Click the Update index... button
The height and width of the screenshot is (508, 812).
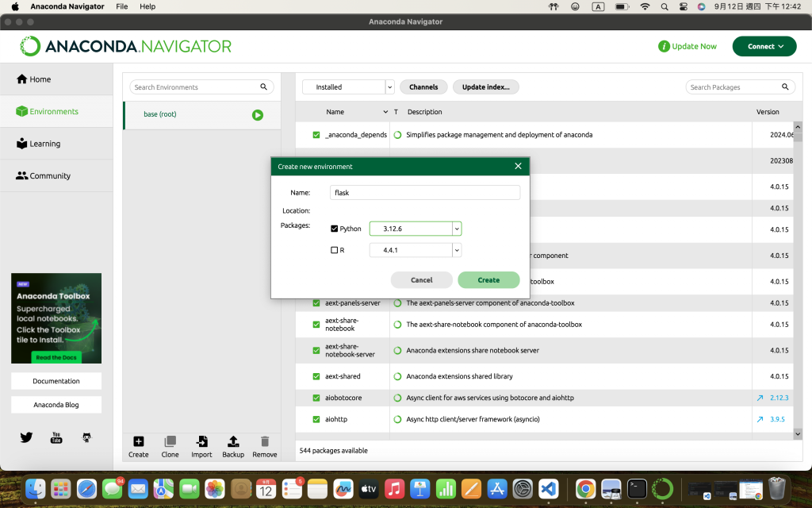(486, 87)
